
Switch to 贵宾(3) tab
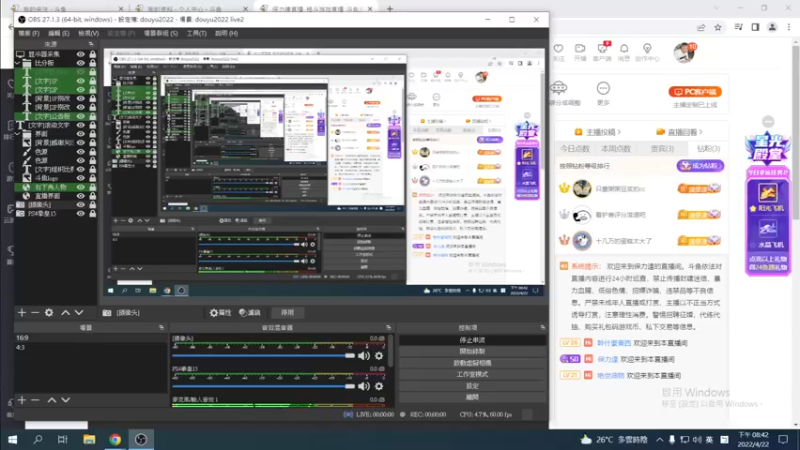[x=662, y=148]
